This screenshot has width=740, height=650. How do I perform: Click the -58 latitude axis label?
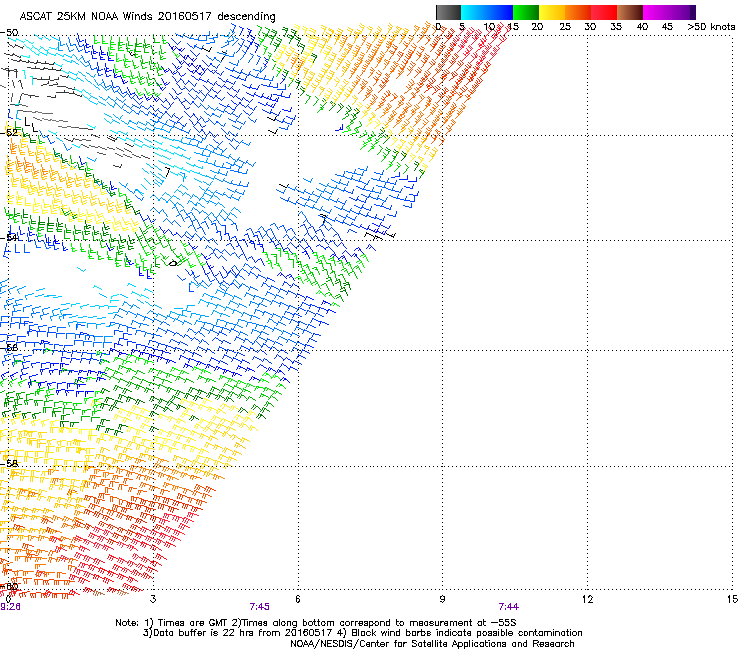coord(9,464)
